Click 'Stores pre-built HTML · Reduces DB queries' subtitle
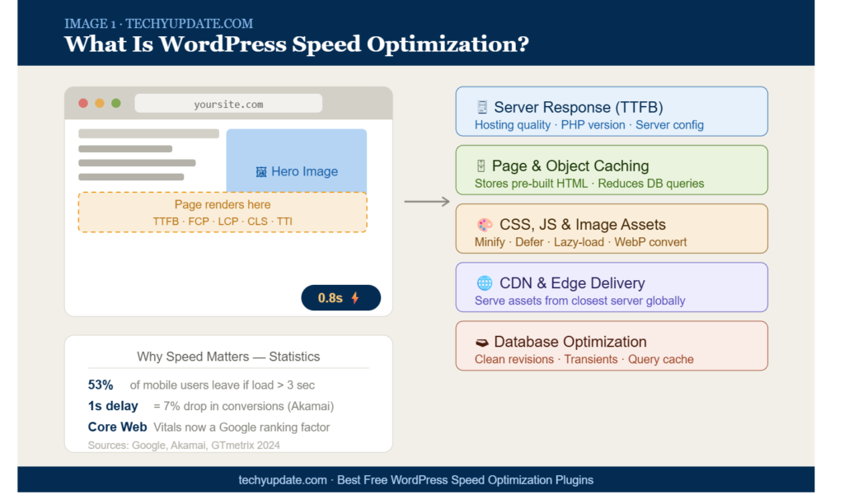 (x=588, y=184)
